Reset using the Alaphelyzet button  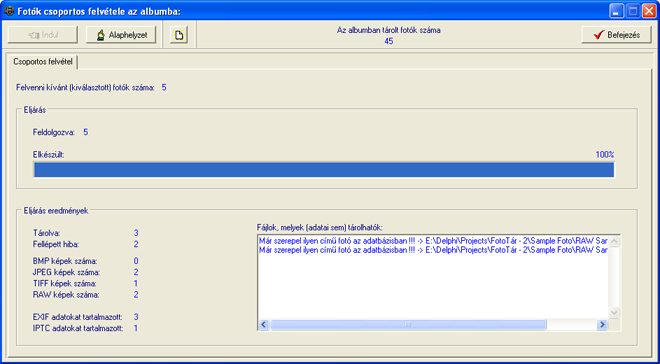pyautogui.click(x=121, y=35)
